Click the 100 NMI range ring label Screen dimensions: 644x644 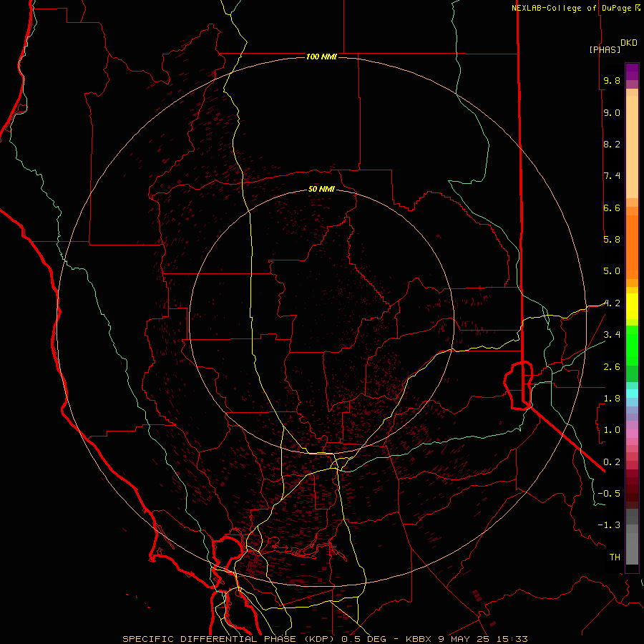pyautogui.click(x=321, y=57)
